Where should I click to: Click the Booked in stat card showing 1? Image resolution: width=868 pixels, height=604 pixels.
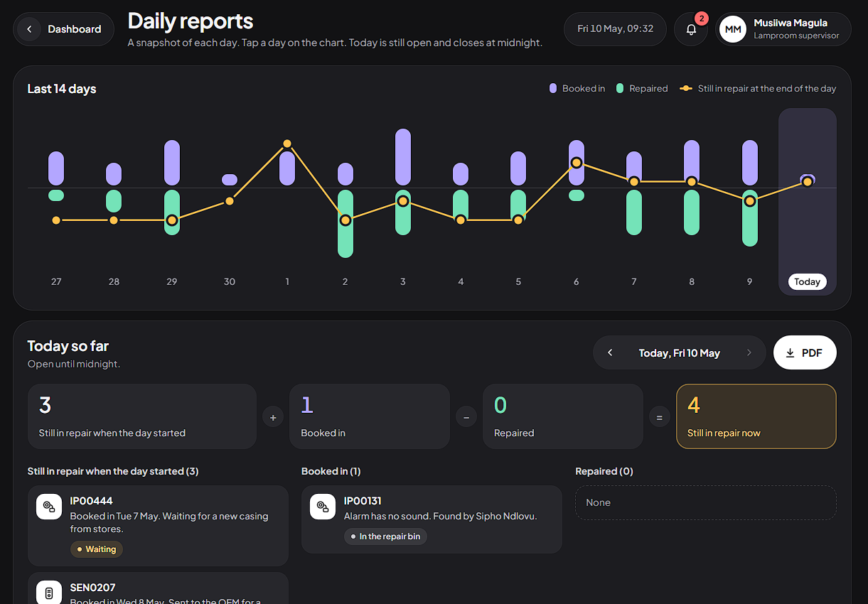tap(370, 416)
